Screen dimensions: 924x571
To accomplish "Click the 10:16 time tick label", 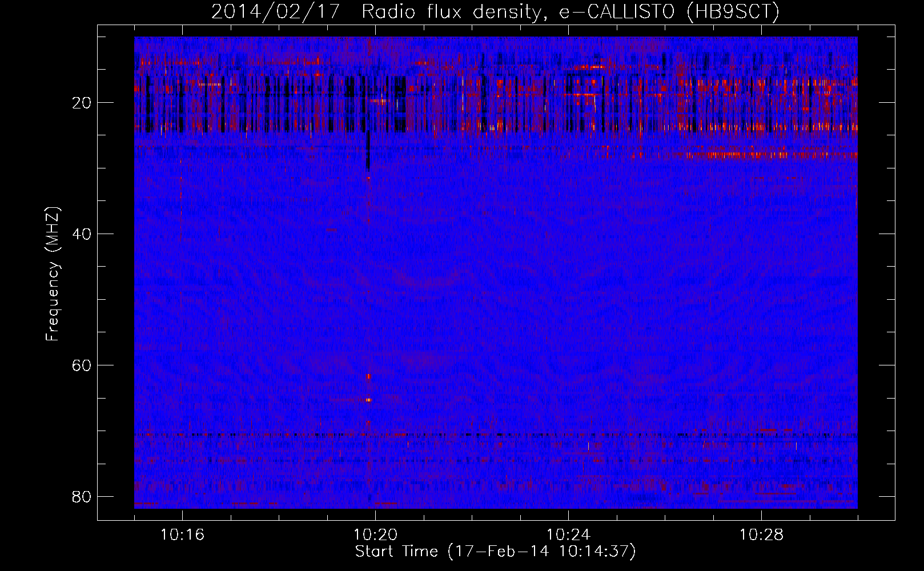I will tap(182, 535).
